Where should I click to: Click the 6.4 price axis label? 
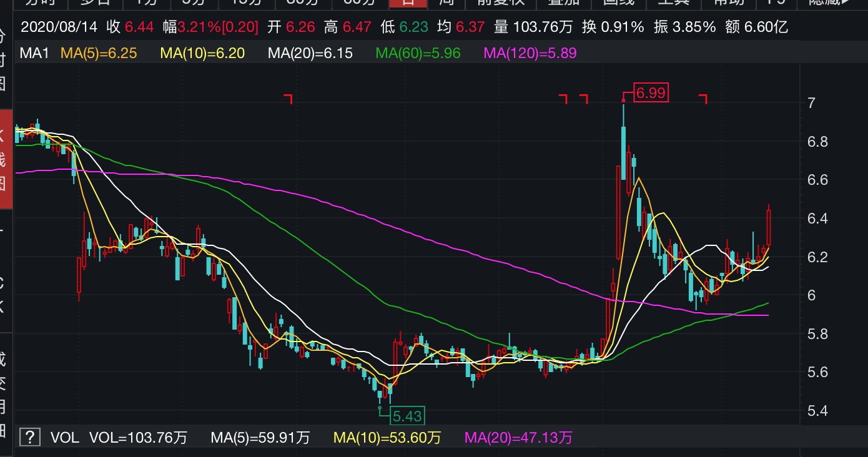click(817, 219)
